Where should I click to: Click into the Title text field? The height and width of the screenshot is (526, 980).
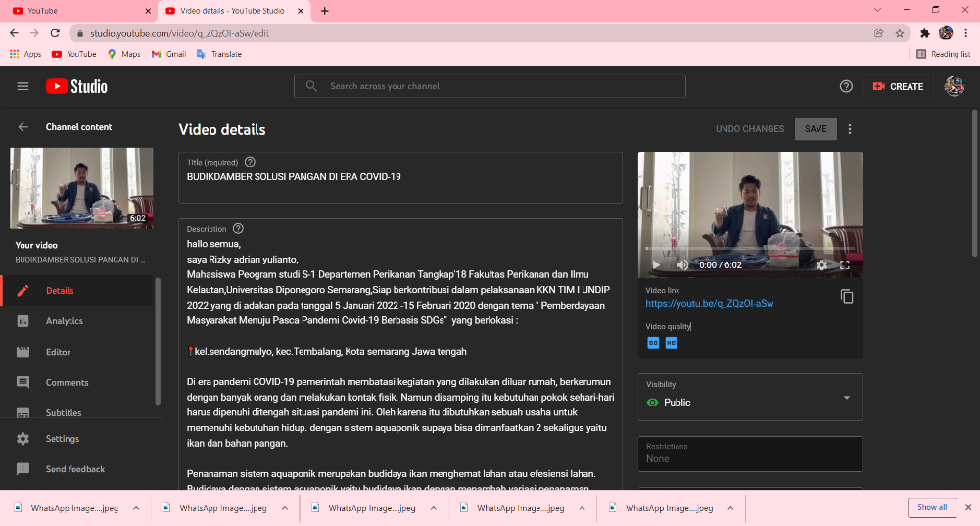(400, 177)
